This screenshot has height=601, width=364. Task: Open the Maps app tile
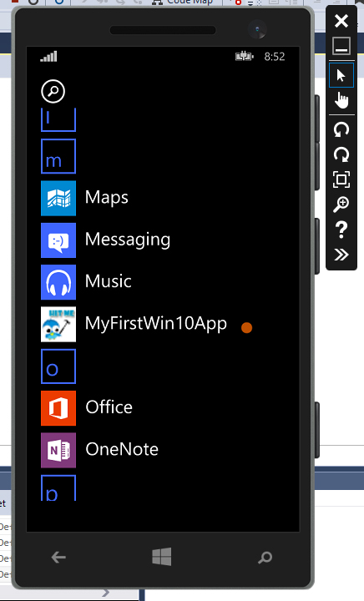click(58, 198)
